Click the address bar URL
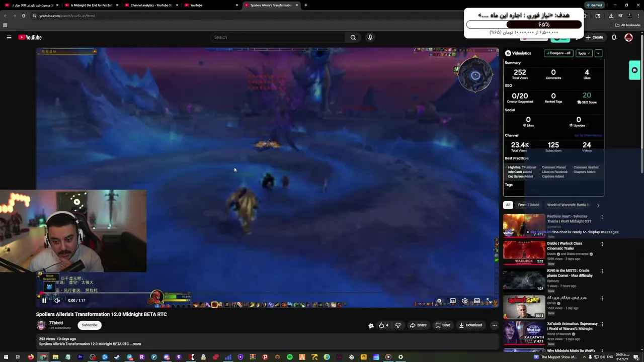This screenshot has width=644, height=362. pos(67,16)
